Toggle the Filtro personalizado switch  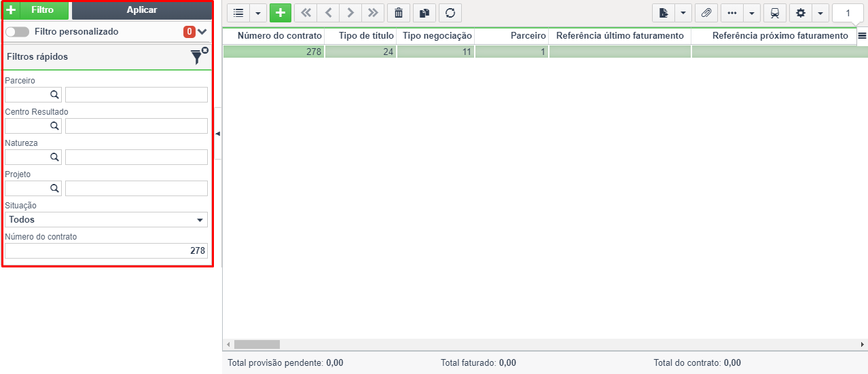[16, 32]
